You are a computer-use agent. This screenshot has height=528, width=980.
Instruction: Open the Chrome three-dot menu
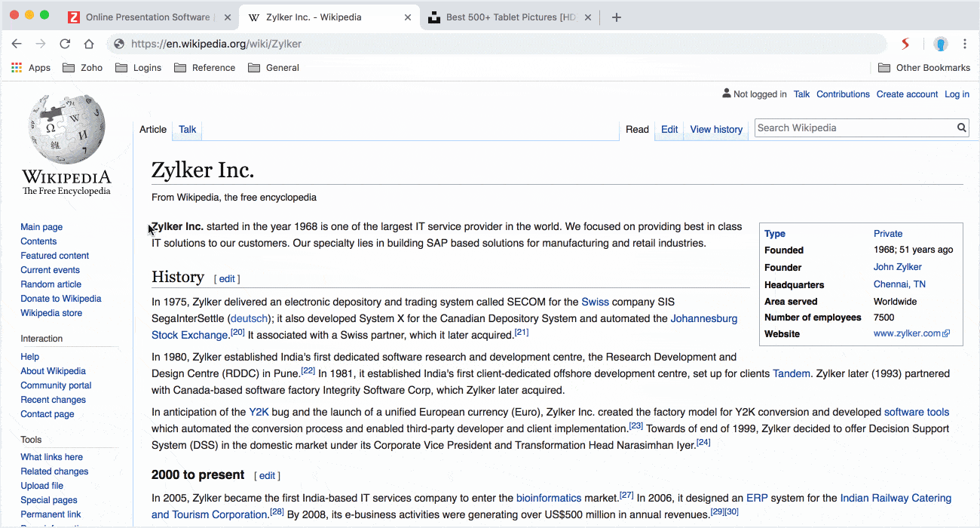click(x=965, y=44)
